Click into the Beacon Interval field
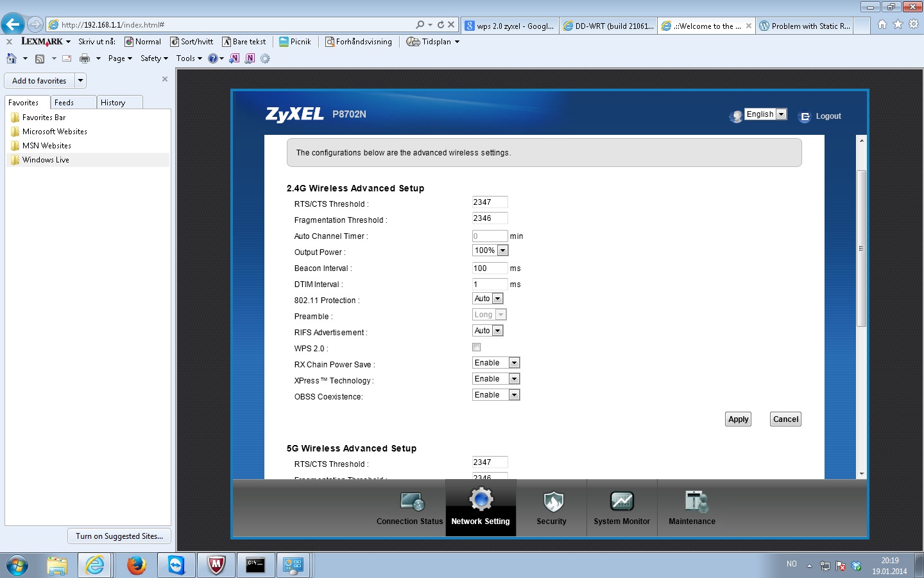 pos(490,268)
